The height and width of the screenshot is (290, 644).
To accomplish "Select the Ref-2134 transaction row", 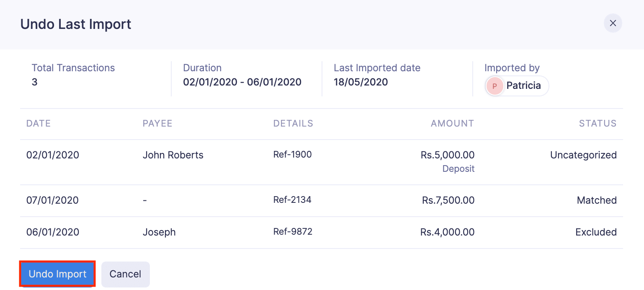I will pos(292,200).
